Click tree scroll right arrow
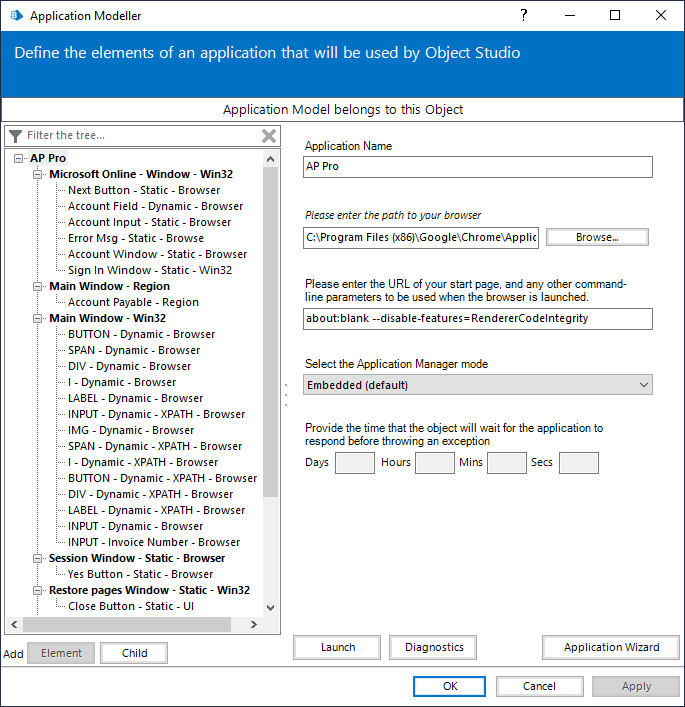Screen dimensions: 685x707 click(254, 624)
